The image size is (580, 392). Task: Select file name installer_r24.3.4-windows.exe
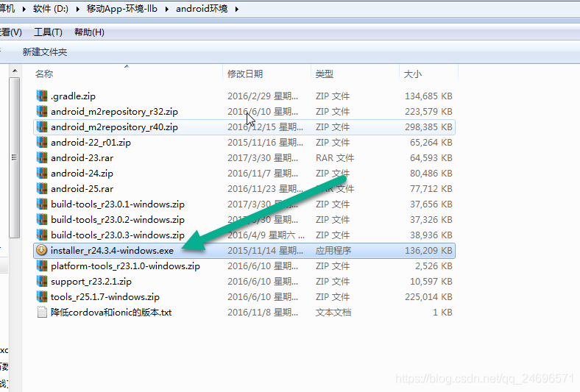pyautogui.click(x=112, y=251)
